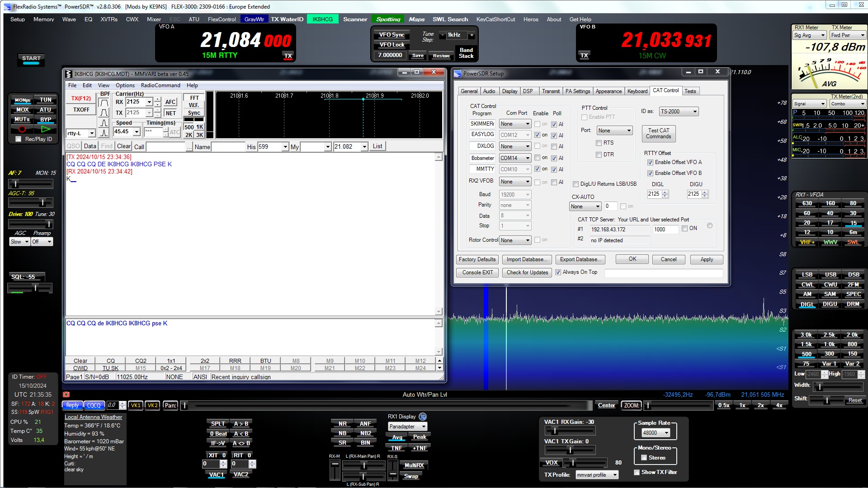
Task: Open the RX carrier frequency dropdown
Action: (x=149, y=102)
